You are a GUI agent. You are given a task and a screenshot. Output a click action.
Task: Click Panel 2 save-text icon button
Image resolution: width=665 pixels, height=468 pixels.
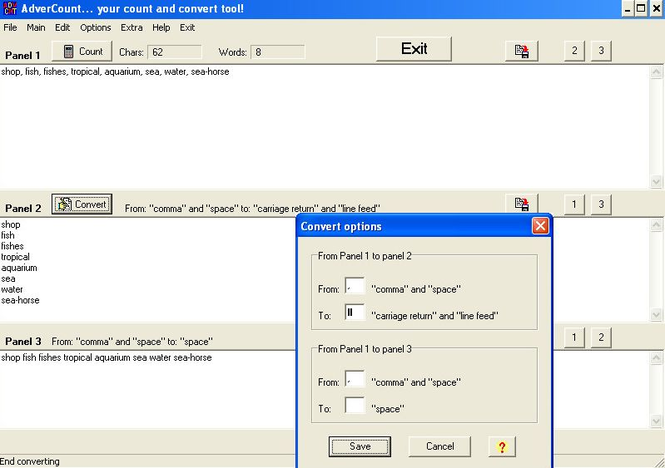pos(522,203)
